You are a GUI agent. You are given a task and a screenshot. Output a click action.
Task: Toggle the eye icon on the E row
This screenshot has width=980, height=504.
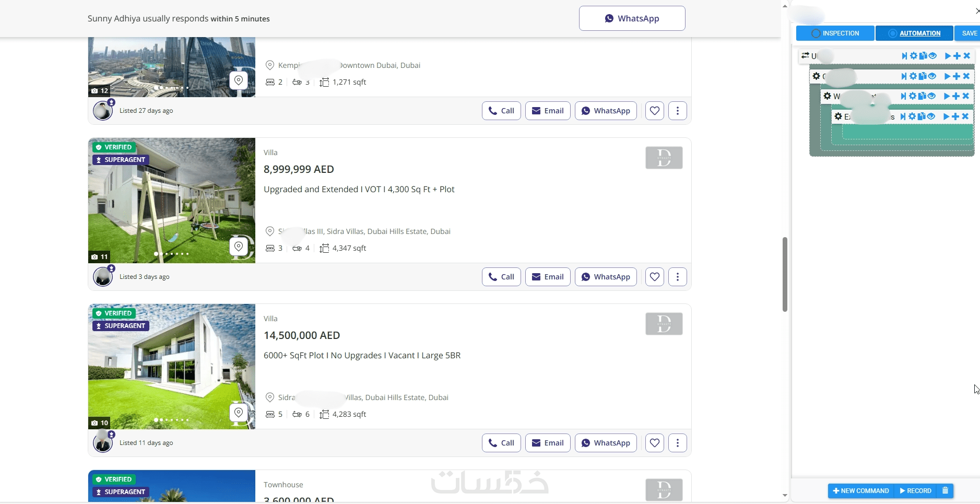click(x=931, y=116)
